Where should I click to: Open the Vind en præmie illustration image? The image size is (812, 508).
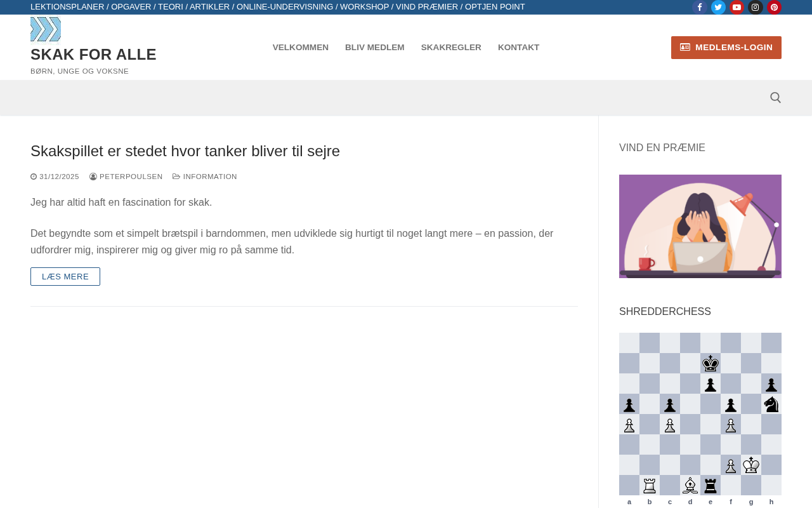coord(700,226)
